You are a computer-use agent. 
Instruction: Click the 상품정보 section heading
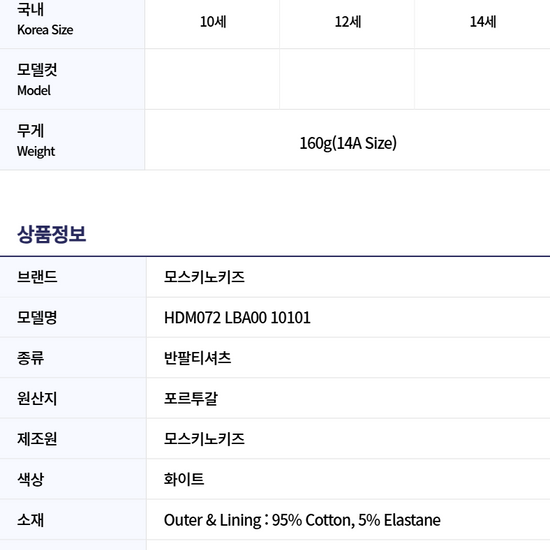click(x=52, y=234)
